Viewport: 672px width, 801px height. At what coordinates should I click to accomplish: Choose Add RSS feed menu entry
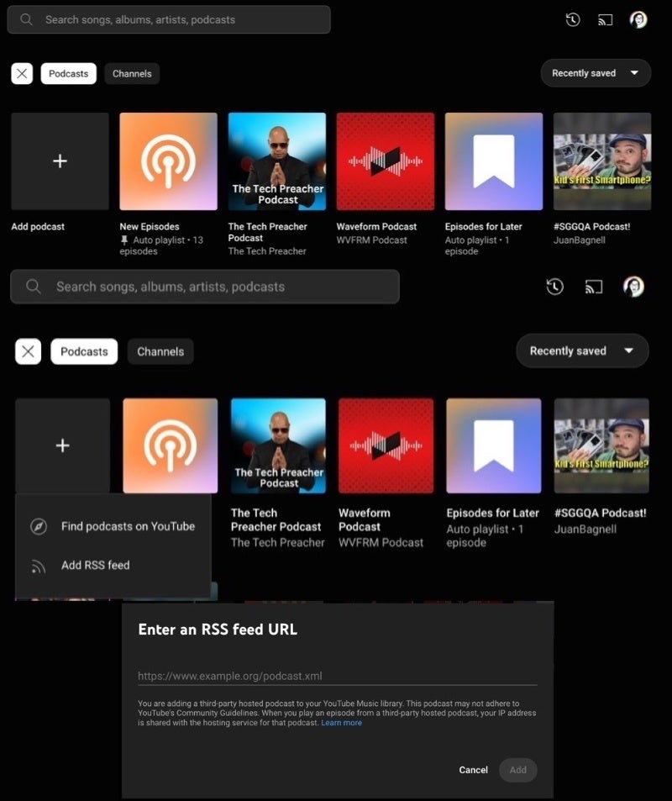(x=113, y=565)
